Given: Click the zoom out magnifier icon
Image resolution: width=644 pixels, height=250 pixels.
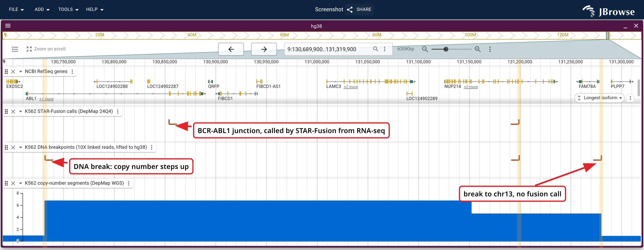Looking at the screenshot, I should [425, 49].
